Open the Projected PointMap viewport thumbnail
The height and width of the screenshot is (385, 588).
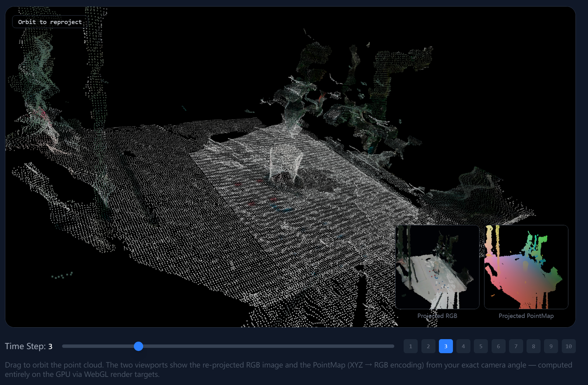[526, 267]
